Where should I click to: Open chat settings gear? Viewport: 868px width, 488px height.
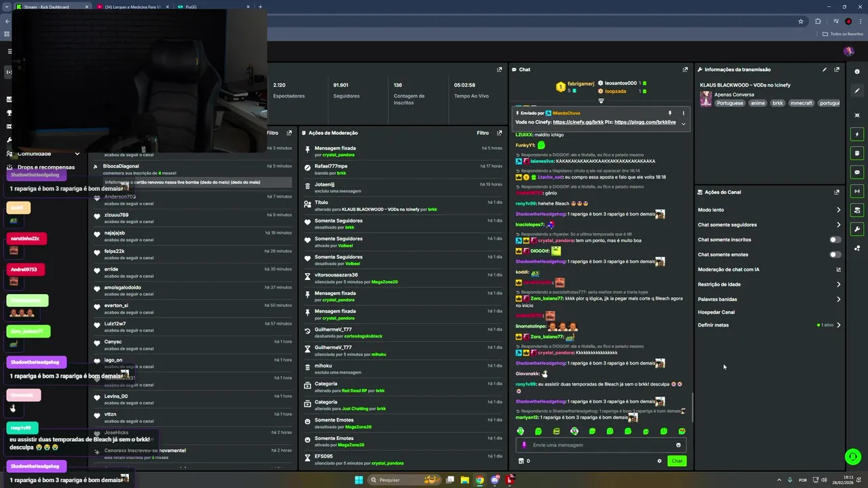click(x=659, y=461)
